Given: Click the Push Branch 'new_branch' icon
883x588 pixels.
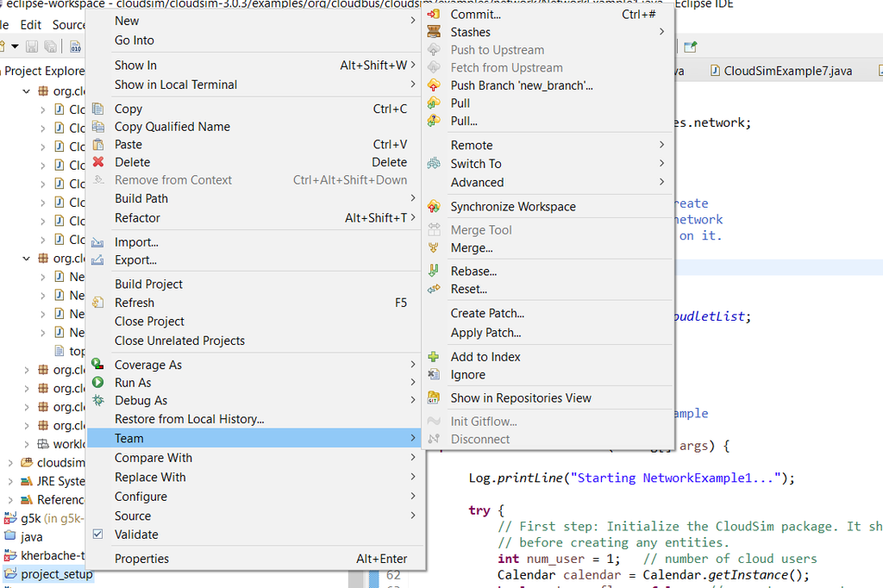Looking at the screenshot, I should coord(434,85).
